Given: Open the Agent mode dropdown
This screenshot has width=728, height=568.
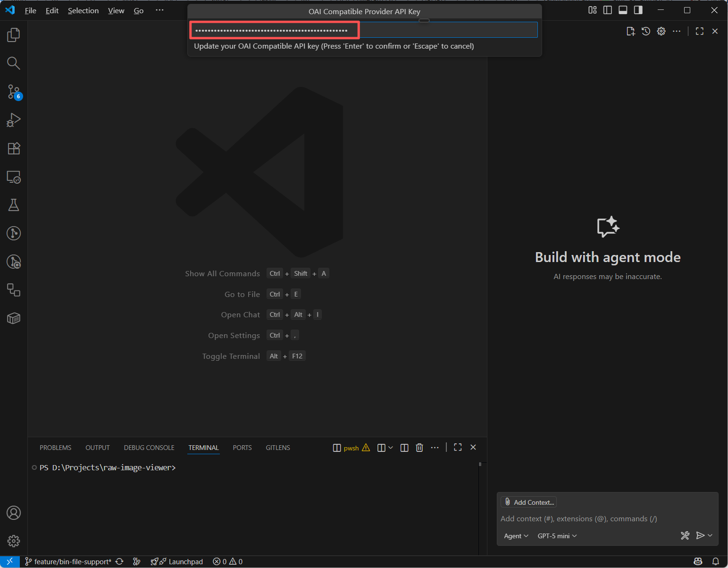Looking at the screenshot, I should (x=516, y=536).
